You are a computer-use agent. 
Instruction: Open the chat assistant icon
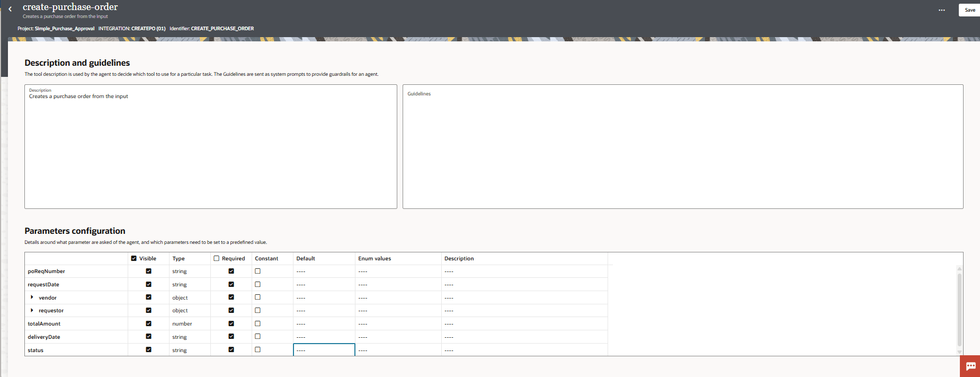point(970,366)
